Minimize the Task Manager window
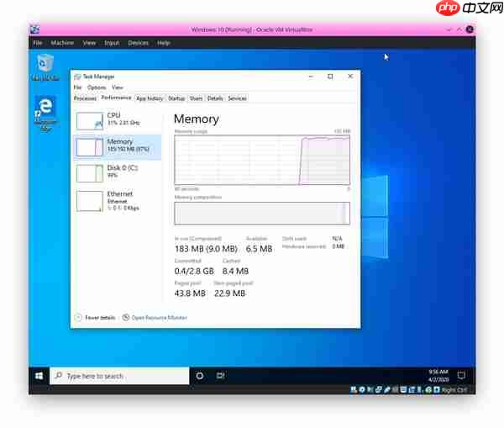504x428 pixels. coord(311,77)
